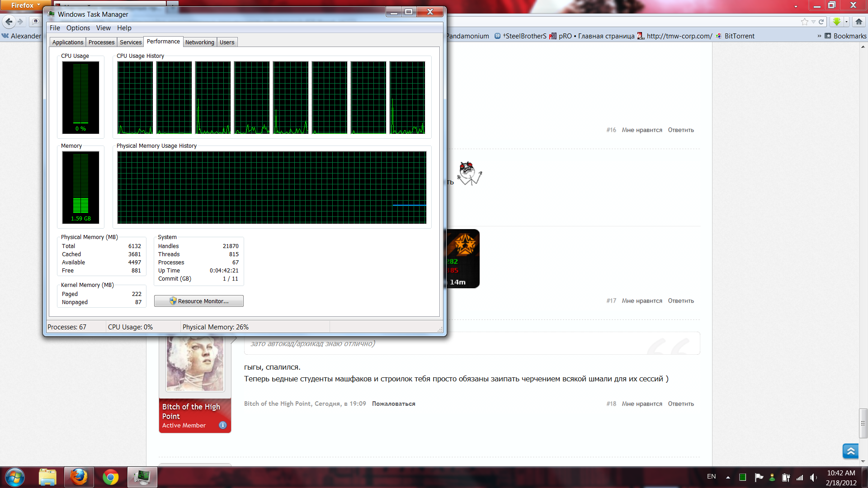This screenshot has width=868, height=488.
Task: Click the battery power tray icon
Action: tap(786, 478)
